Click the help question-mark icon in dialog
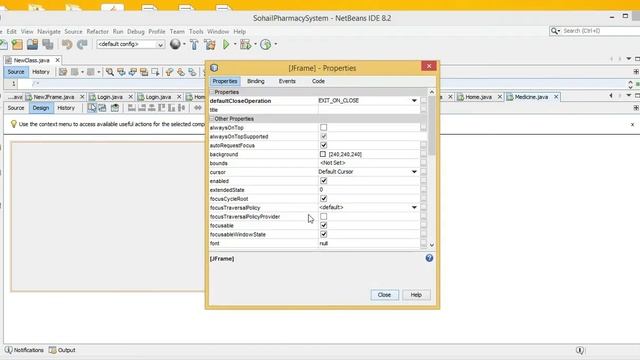Image resolution: width=640 pixels, height=360 pixels. tap(429, 258)
